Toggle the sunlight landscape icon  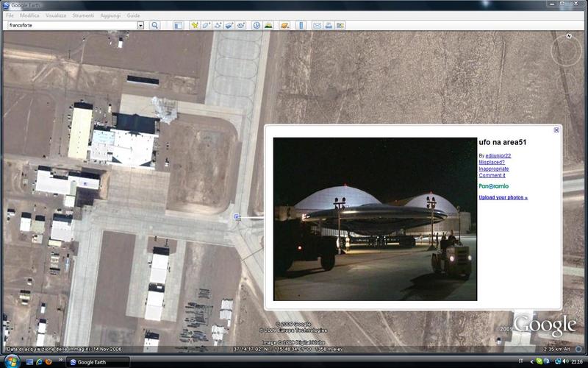click(x=268, y=25)
